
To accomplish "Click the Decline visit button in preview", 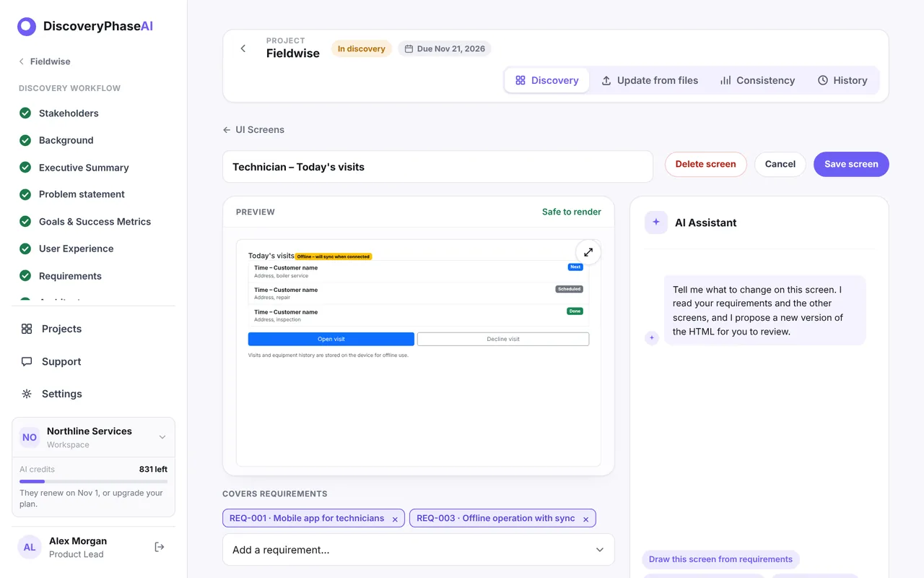I will pyautogui.click(x=503, y=339).
